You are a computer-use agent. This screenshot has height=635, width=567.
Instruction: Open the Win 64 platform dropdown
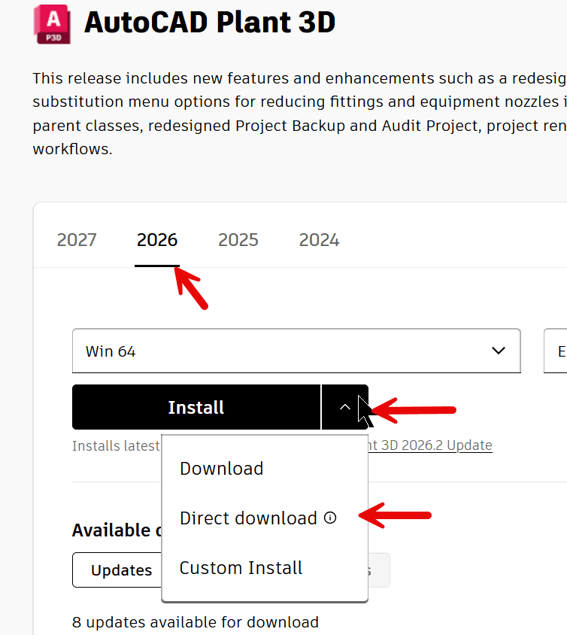click(296, 351)
